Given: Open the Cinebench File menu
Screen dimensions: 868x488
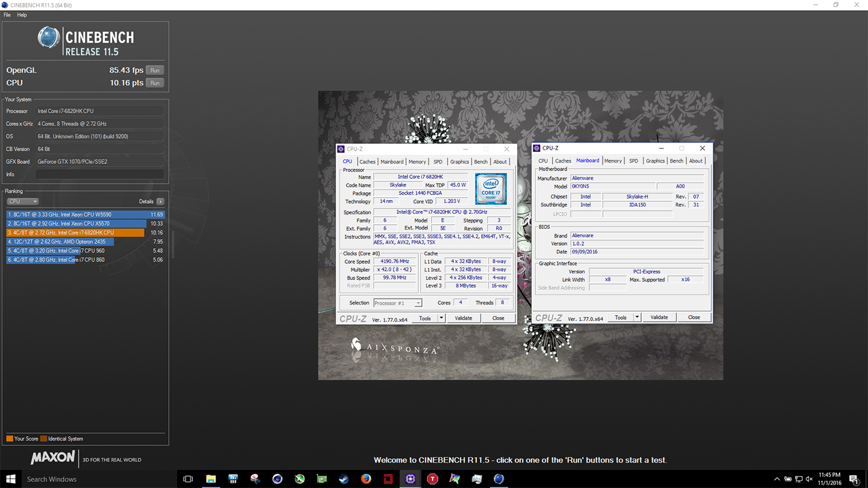Looking at the screenshot, I should [7, 15].
